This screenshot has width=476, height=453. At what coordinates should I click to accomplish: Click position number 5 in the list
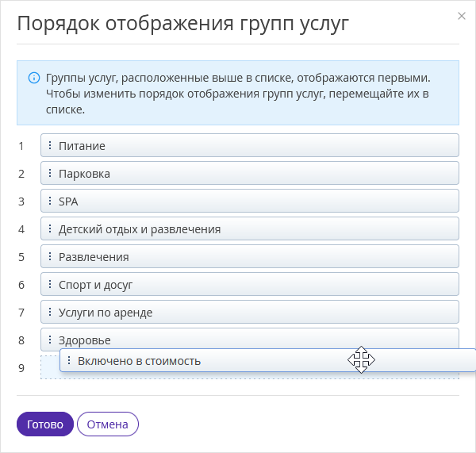pyautogui.click(x=21, y=257)
